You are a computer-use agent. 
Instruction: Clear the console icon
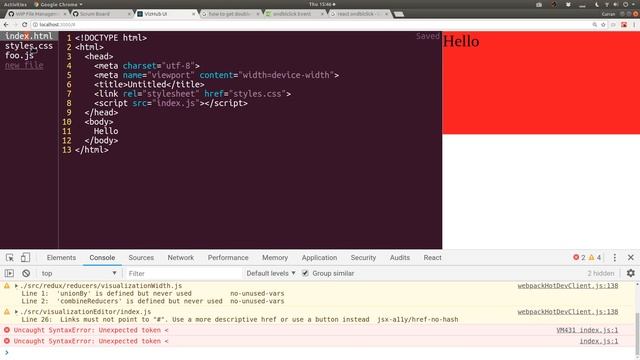[x=26, y=273]
